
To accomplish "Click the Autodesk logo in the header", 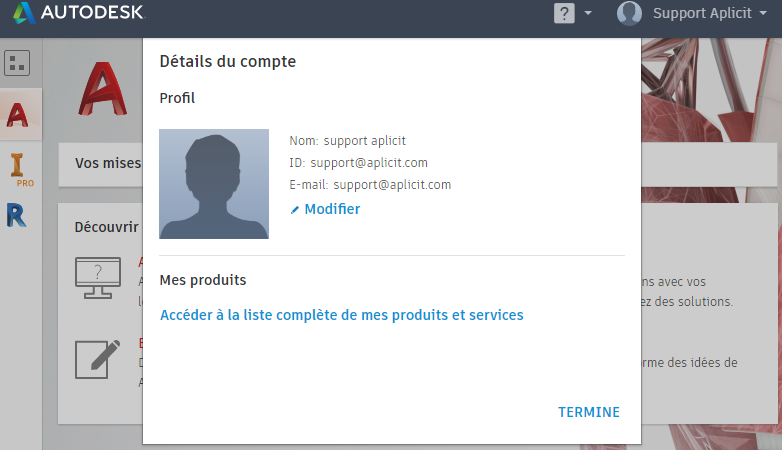I will coord(79,13).
